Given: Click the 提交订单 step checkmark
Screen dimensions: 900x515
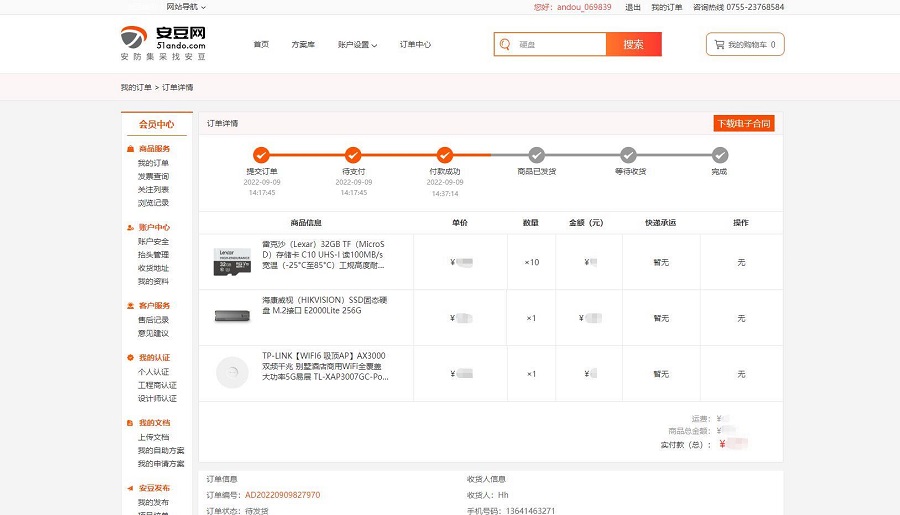Looking at the screenshot, I should [261, 155].
